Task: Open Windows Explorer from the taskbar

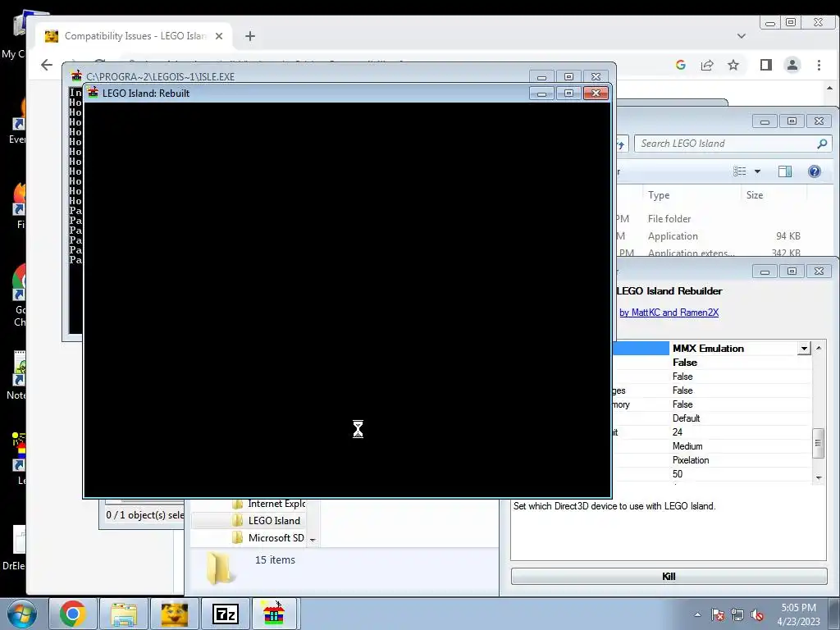Action: point(124,614)
